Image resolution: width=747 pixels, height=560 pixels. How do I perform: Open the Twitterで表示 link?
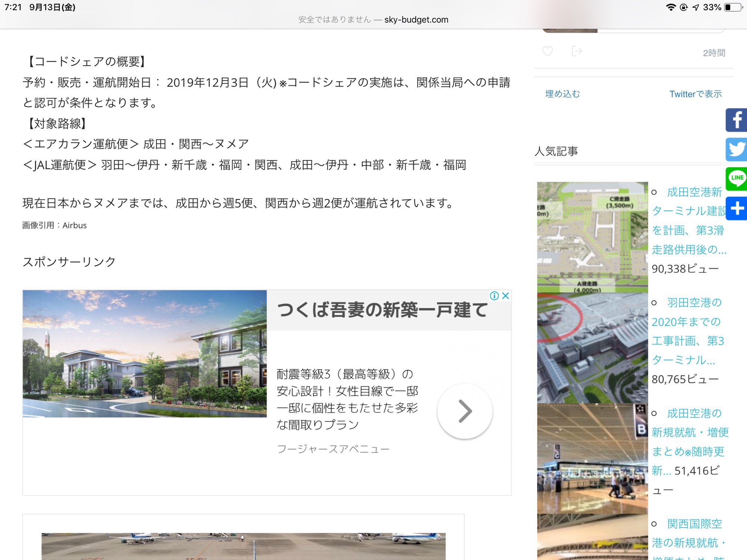[695, 94]
